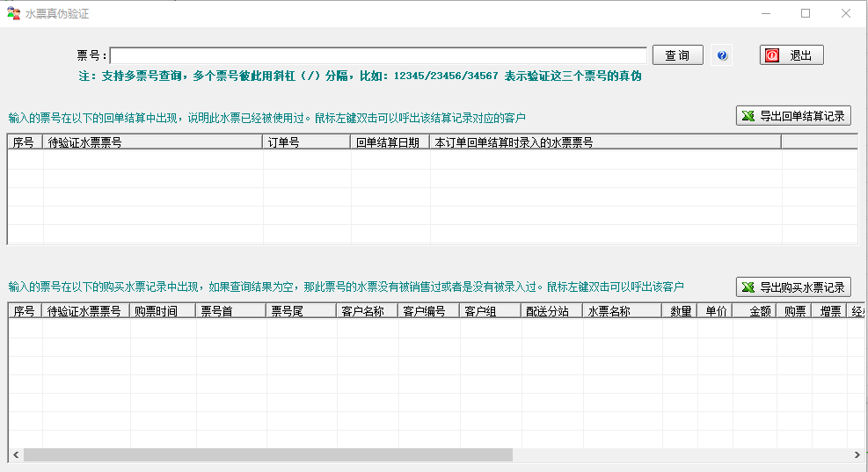Click the 配送分站 column header
Screen dimensions: 868x472
coord(551,311)
